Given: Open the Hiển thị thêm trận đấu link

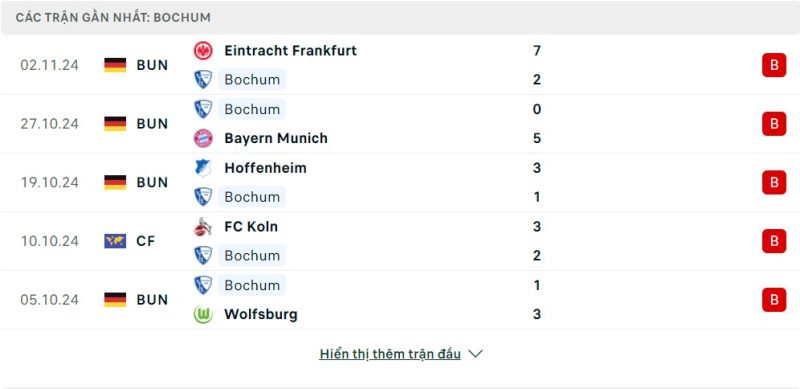Looking at the screenshot, I should [x=390, y=354].
